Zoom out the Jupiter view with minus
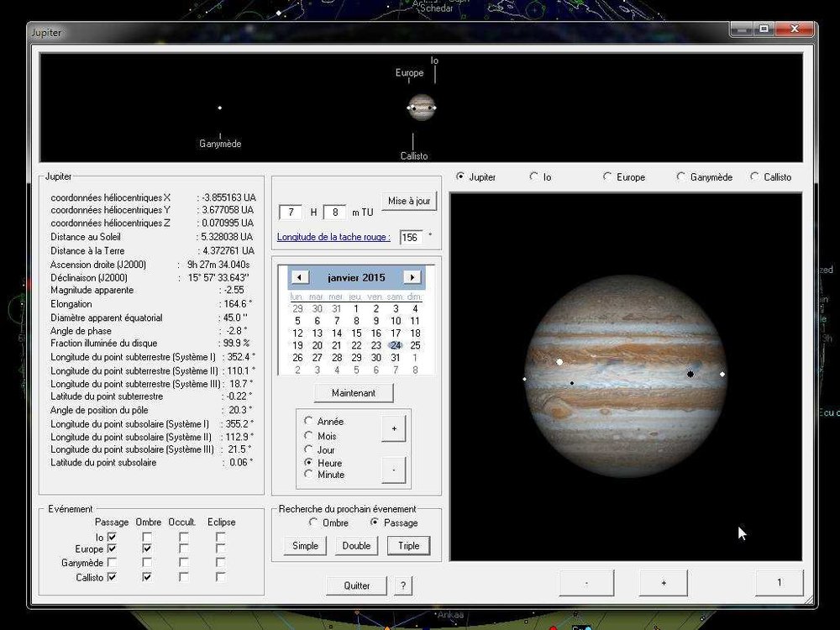The image size is (840, 630). click(x=586, y=583)
